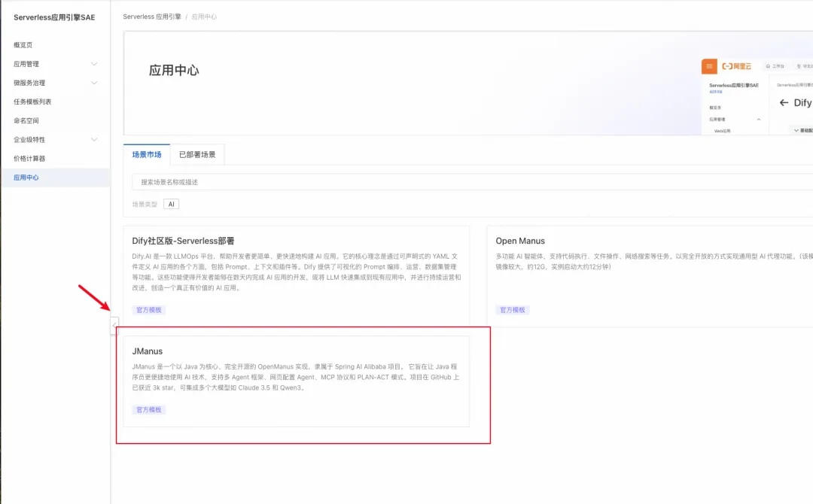This screenshot has height=504, width=813.
Task: Select 企业级特性 in the sidebar
Action: (x=29, y=140)
